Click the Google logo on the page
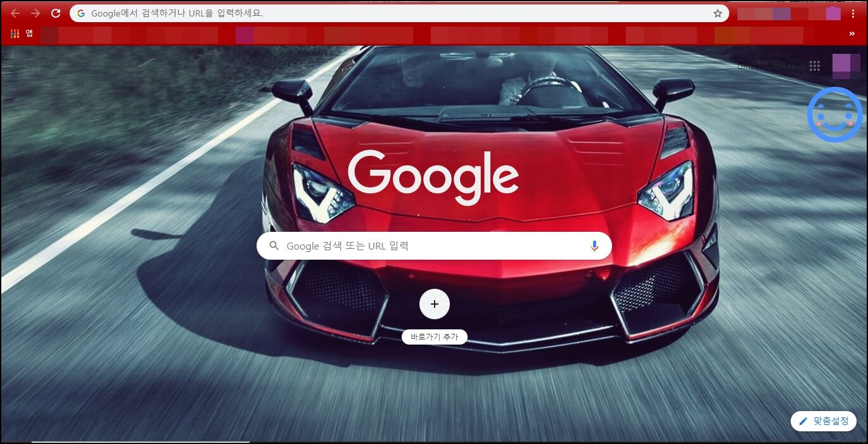The image size is (868, 444). tap(433, 177)
